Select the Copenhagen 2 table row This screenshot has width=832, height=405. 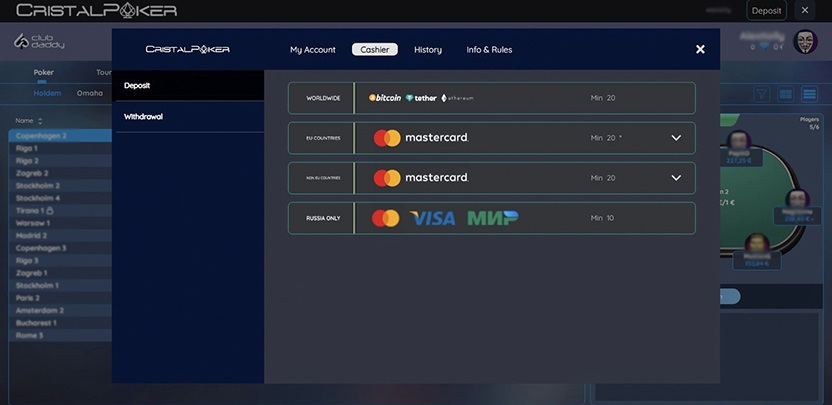pos(60,136)
